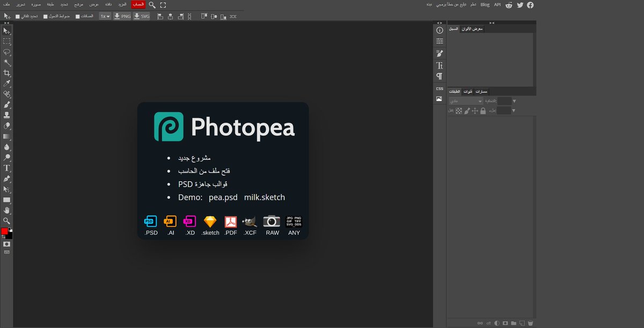This screenshot has width=644, height=328.
Task: Expand the opacity slider arrow
Action: (514, 101)
